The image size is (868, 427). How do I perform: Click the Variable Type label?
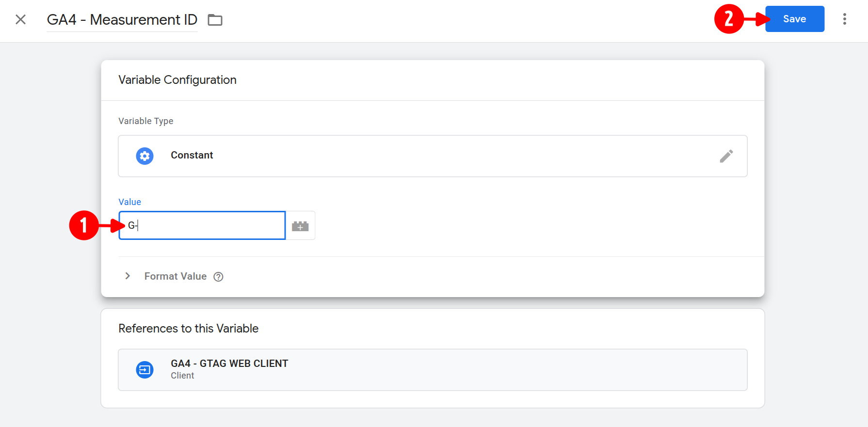tap(145, 121)
